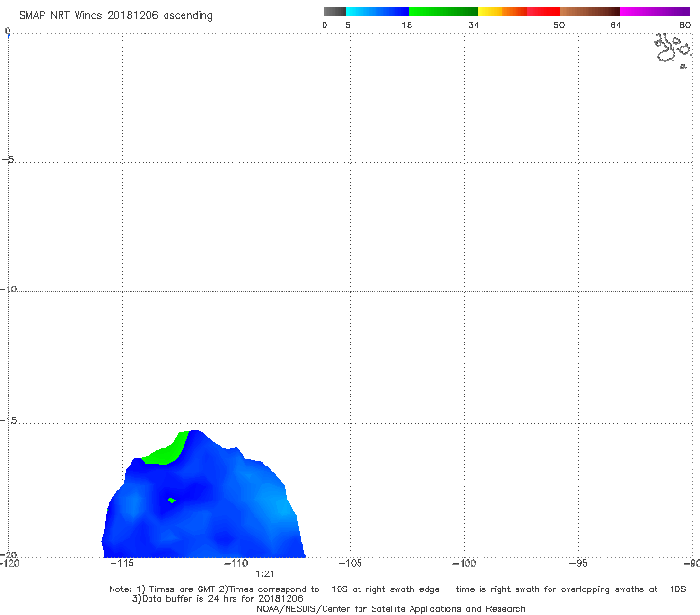Click the swath time label '1:21'
The image size is (700, 615).
pos(265,574)
